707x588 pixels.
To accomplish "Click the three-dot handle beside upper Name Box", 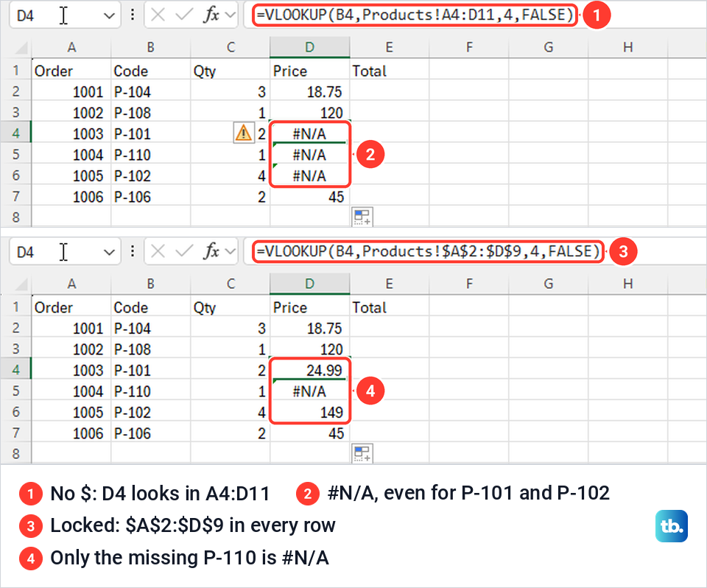I will point(133,15).
